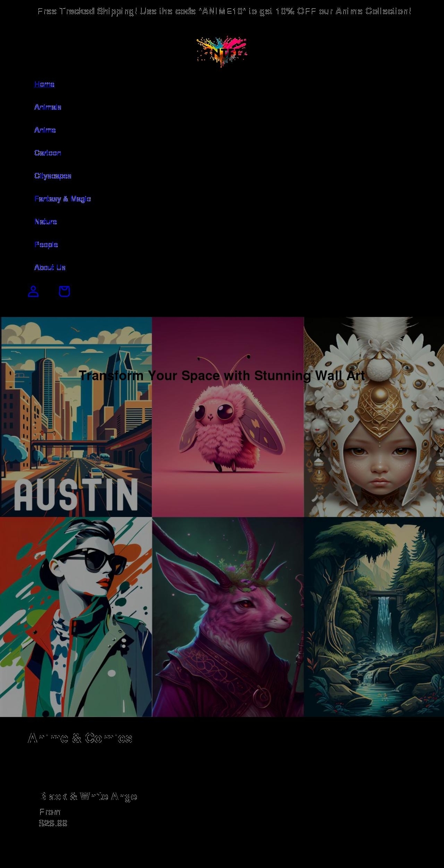The width and height of the screenshot is (444, 868).
Task: Visit the About Us page
Action: [50, 268]
